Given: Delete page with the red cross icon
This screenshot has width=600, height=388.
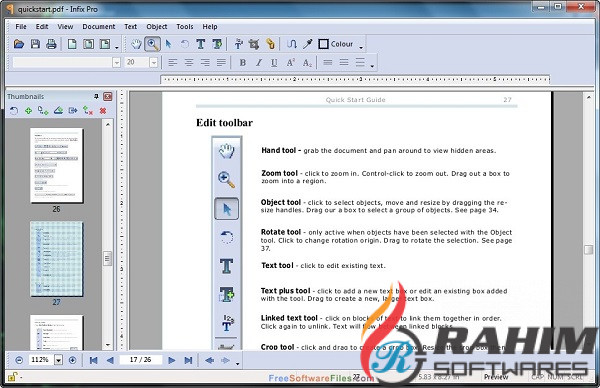Looking at the screenshot, I should pos(103,111).
